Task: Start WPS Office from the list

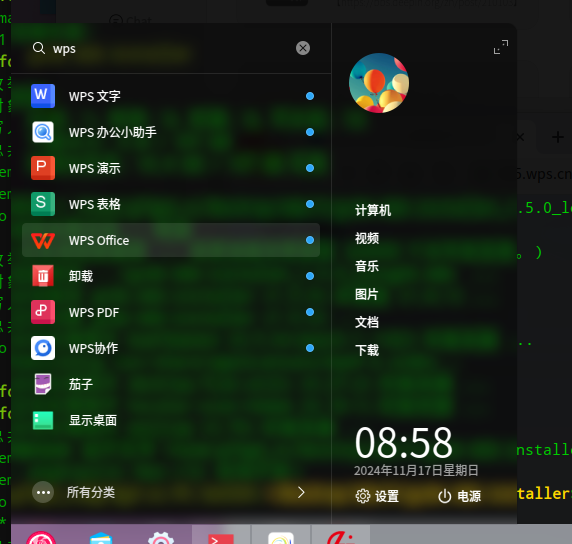Action: pos(171,240)
